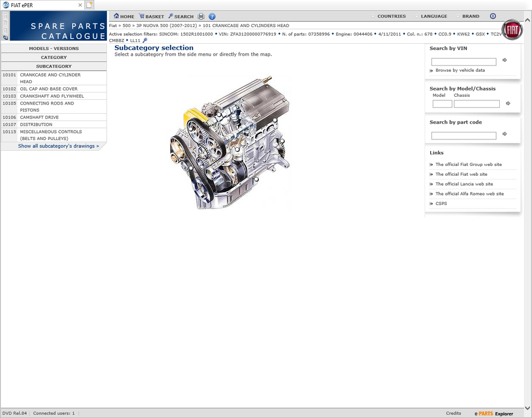Viewport: 532px width, 418px height.
Task: Click the SINCOM: 1502R1001000 filter text
Action: coord(186,34)
